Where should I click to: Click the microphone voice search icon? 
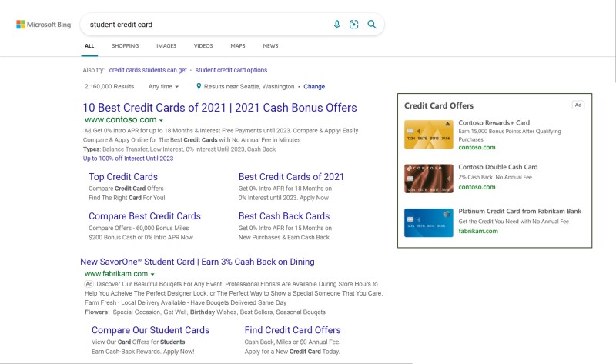[x=336, y=25]
